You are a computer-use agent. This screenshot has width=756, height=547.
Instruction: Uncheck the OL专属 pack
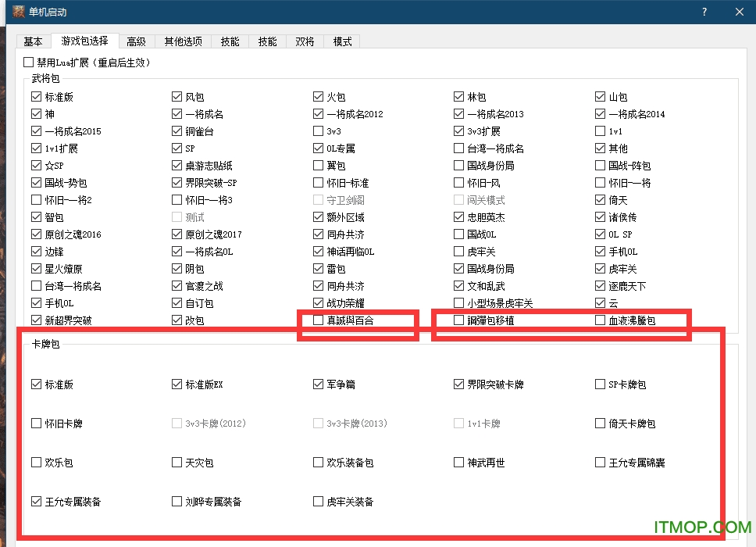pos(318,148)
